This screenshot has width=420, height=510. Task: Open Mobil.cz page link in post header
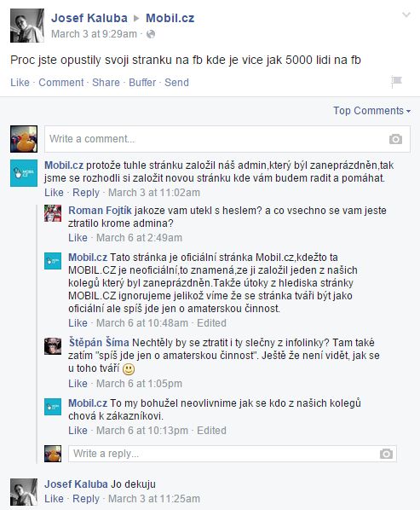(x=170, y=18)
